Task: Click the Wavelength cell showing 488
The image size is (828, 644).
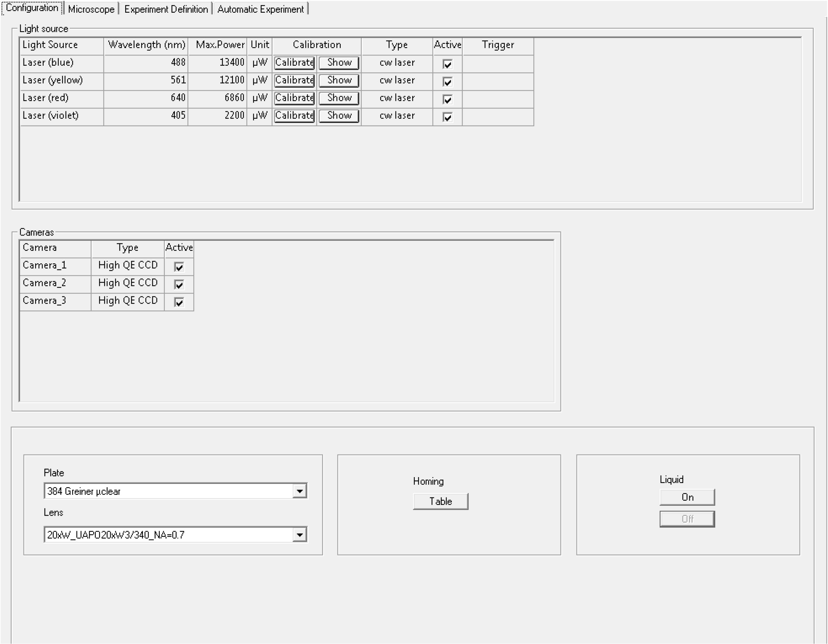Action: point(178,62)
